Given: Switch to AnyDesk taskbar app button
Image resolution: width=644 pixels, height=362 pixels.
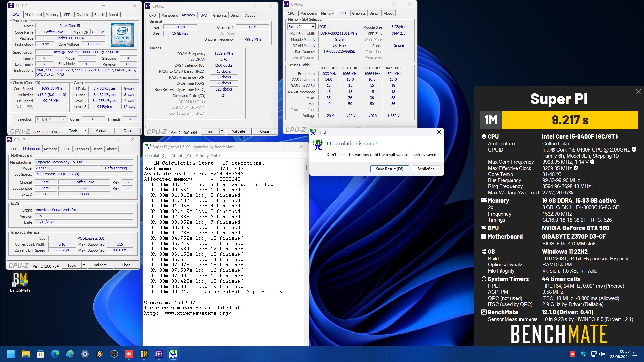Looking at the screenshot, I should [x=129, y=354].
